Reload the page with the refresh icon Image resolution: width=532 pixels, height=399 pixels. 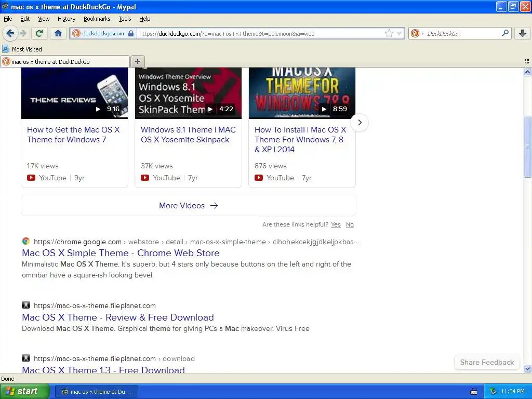coord(39,33)
